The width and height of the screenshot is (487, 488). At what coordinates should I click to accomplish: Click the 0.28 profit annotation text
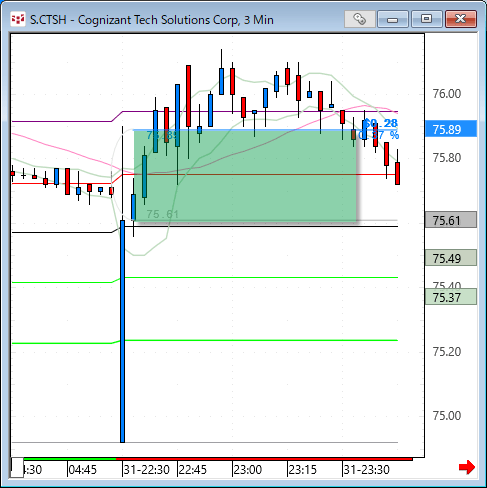pos(381,123)
